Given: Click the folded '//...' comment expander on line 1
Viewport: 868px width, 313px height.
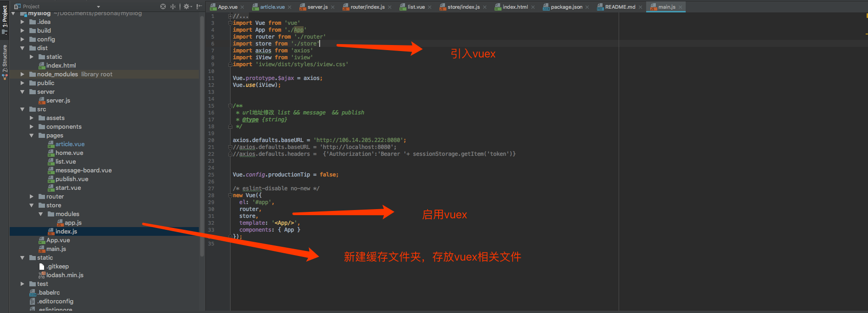Looking at the screenshot, I should [230, 16].
